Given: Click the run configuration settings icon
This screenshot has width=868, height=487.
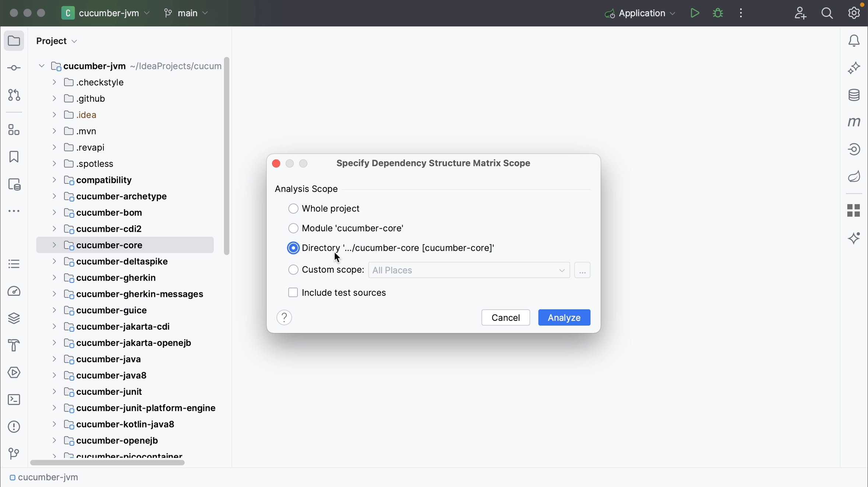Looking at the screenshot, I should pyautogui.click(x=741, y=13).
